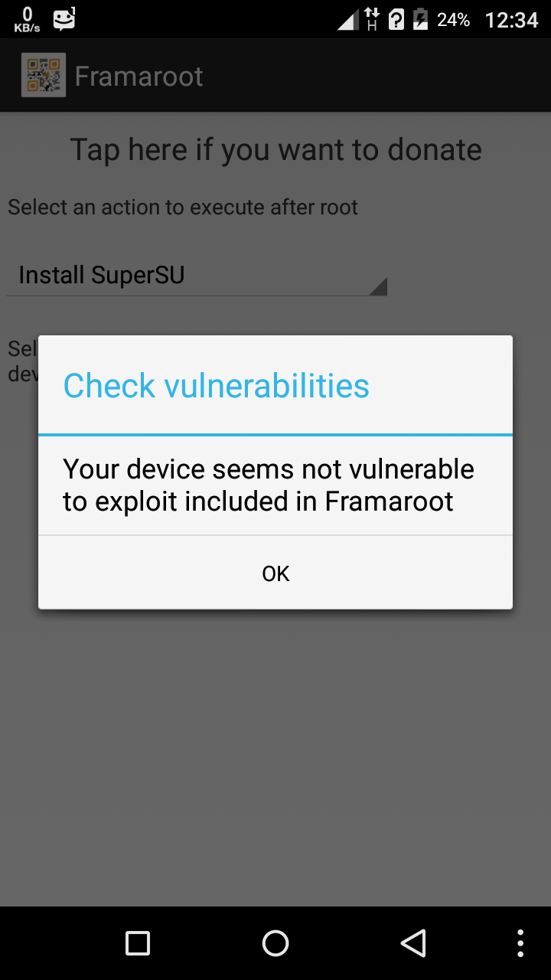This screenshot has height=980, width=551.
Task: Tap the battery charging icon
Action: coord(420,19)
